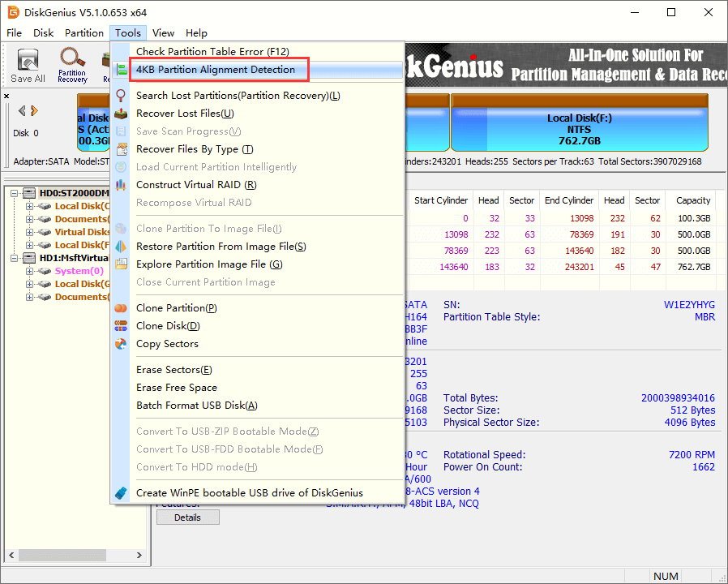
Task: Expand the System(0) partition node
Action: pos(30,271)
